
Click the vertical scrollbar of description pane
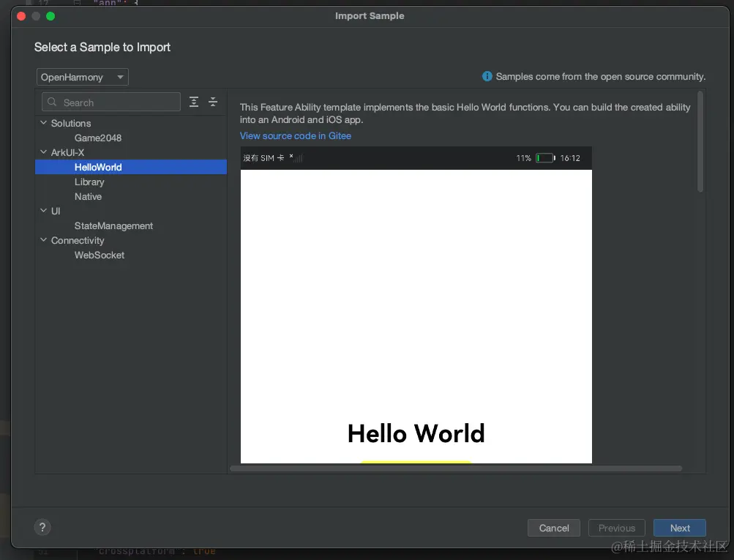click(x=700, y=141)
